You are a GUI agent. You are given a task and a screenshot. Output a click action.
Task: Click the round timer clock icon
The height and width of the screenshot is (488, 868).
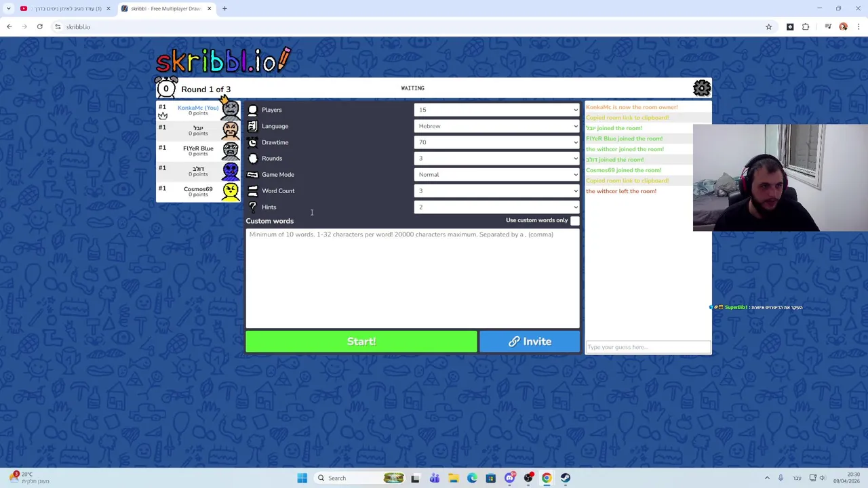click(x=166, y=88)
